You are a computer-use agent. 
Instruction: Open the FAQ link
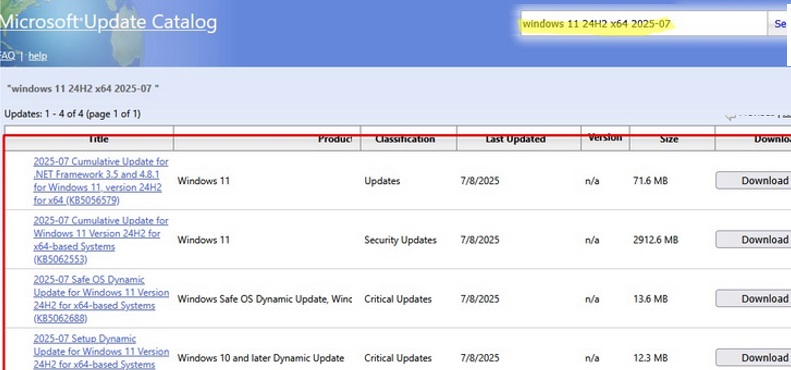[8, 56]
